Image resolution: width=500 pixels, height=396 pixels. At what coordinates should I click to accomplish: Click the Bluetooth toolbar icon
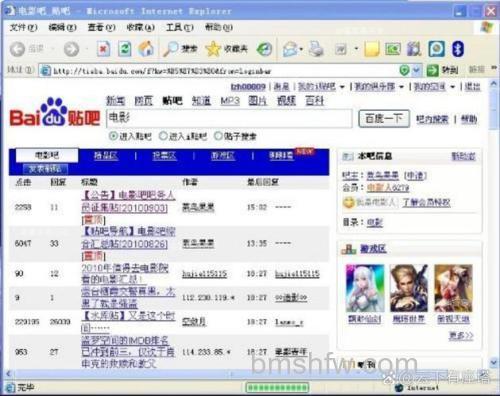point(458,49)
